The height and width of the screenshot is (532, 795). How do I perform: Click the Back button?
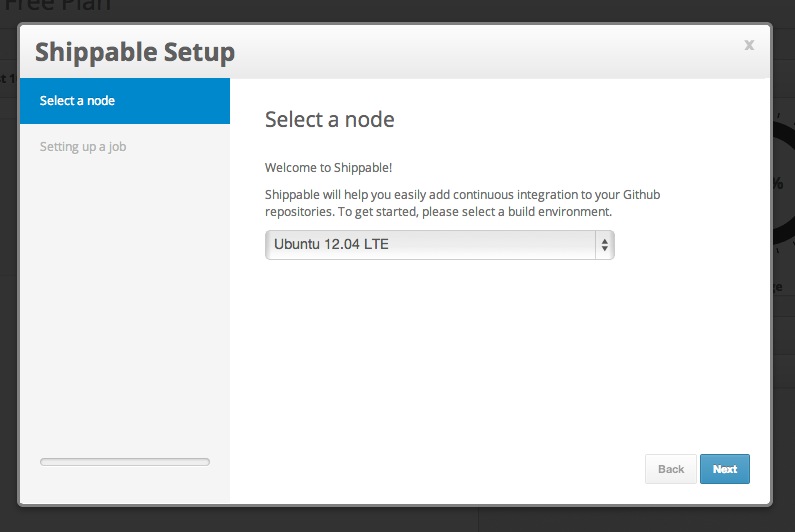(x=671, y=469)
